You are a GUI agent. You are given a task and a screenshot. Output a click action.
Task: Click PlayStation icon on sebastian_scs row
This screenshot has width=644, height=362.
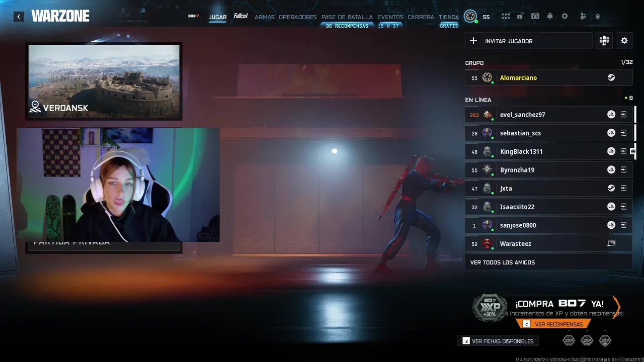[x=611, y=133]
